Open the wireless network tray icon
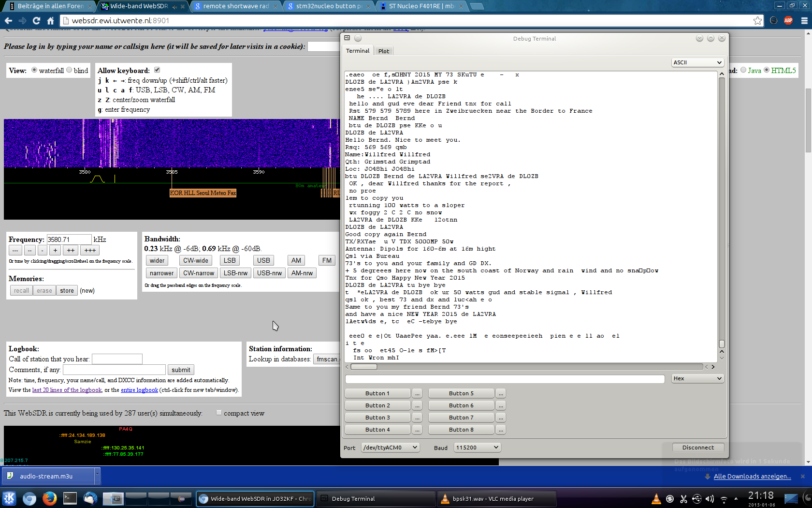This screenshot has width=812, height=508. (x=724, y=499)
